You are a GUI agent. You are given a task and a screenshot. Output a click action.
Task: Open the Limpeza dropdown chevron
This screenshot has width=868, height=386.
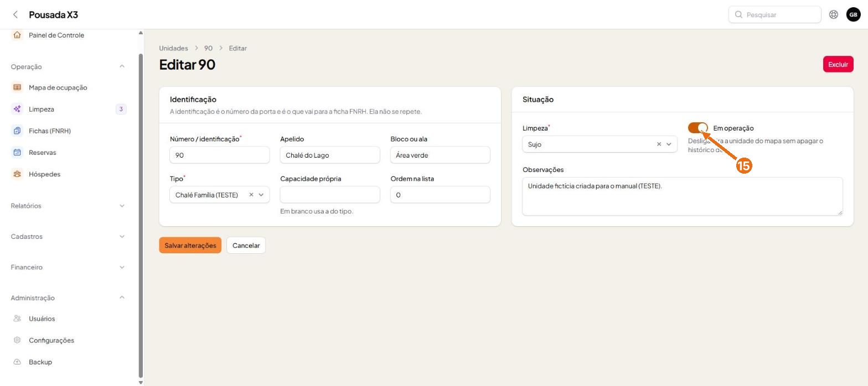(669, 144)
